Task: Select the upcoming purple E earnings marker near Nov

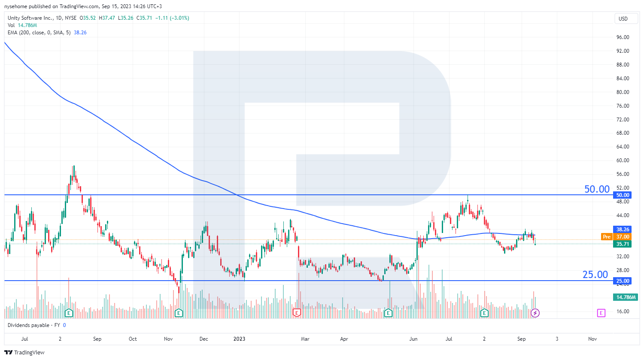Action: (x=601, y=313)
